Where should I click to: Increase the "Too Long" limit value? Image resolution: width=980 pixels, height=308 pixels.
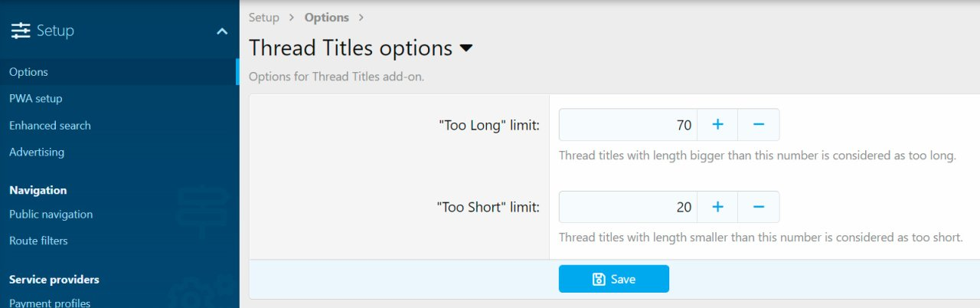click(717, 125)
